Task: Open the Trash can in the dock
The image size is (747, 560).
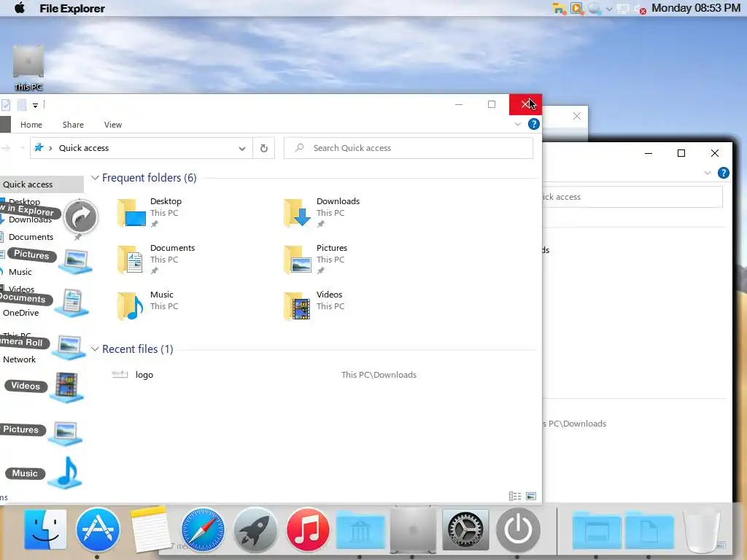Action: click(702, 529)
